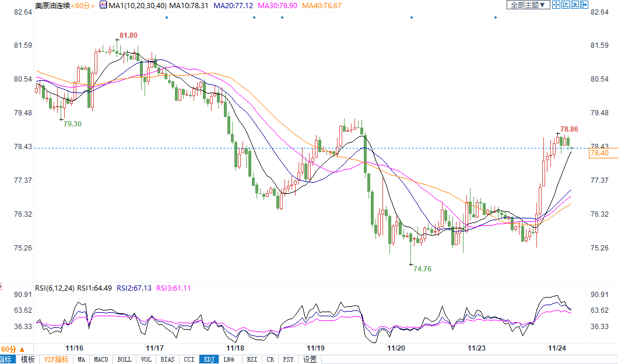Open the VIP指标 section

(56, 359)
